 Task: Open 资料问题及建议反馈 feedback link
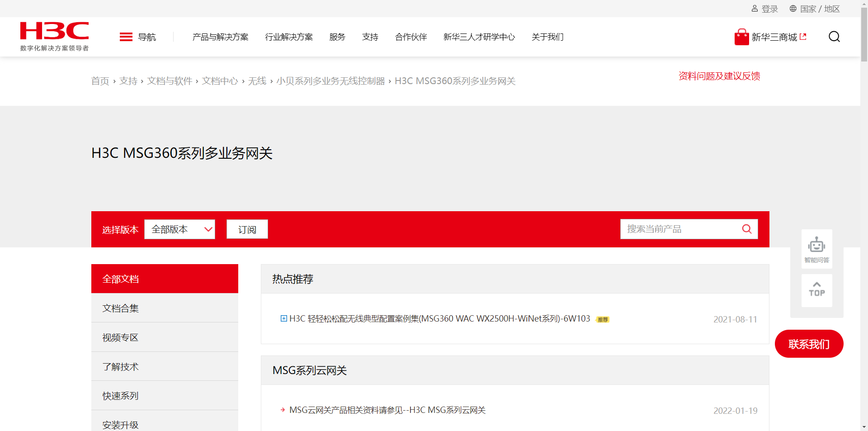click(x=719, y=76)
